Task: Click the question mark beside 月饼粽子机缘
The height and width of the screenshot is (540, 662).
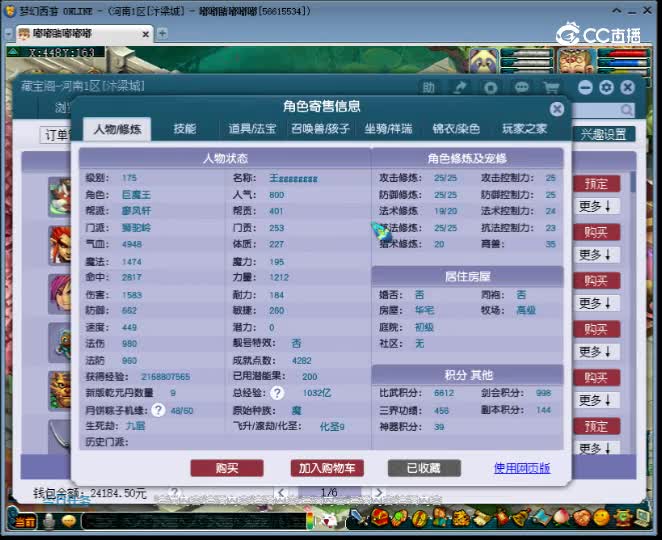Action: point(158,410)
